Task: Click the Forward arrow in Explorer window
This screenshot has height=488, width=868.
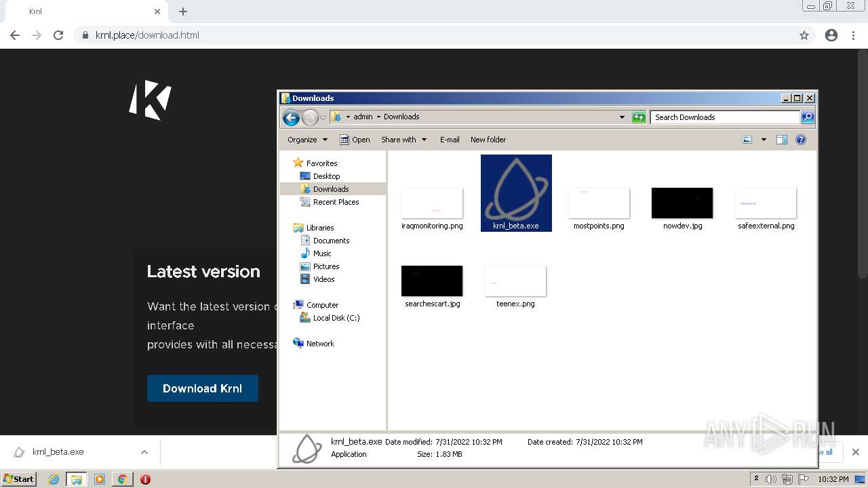Action: pos(310,118)
